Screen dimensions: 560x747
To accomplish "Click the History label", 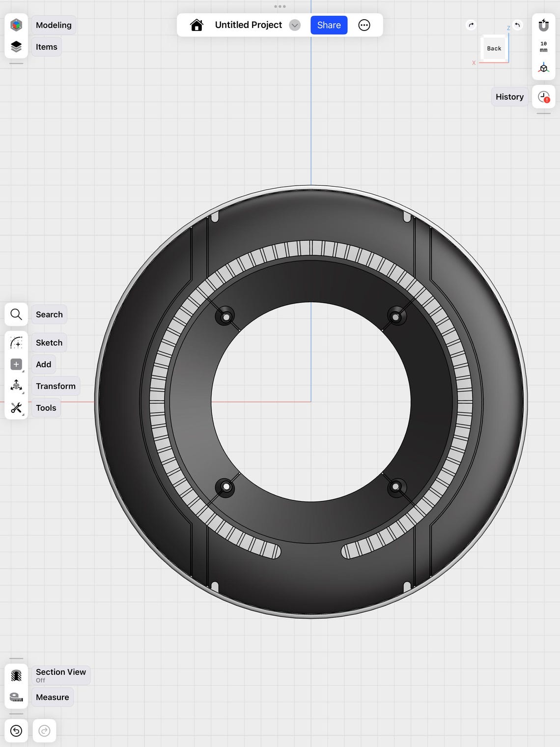I will tap(509, 97).
